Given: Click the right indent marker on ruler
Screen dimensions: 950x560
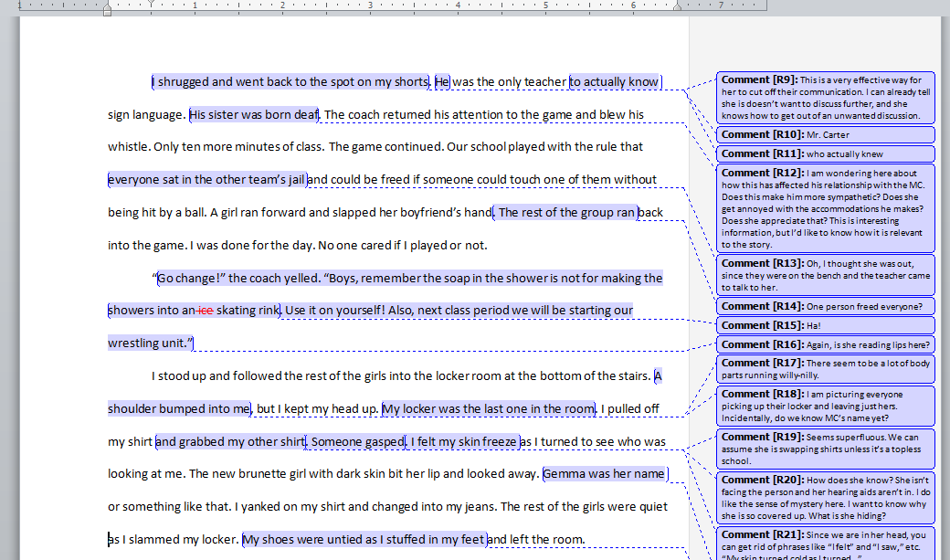Looking at the screenshot, I should (678, 7).
